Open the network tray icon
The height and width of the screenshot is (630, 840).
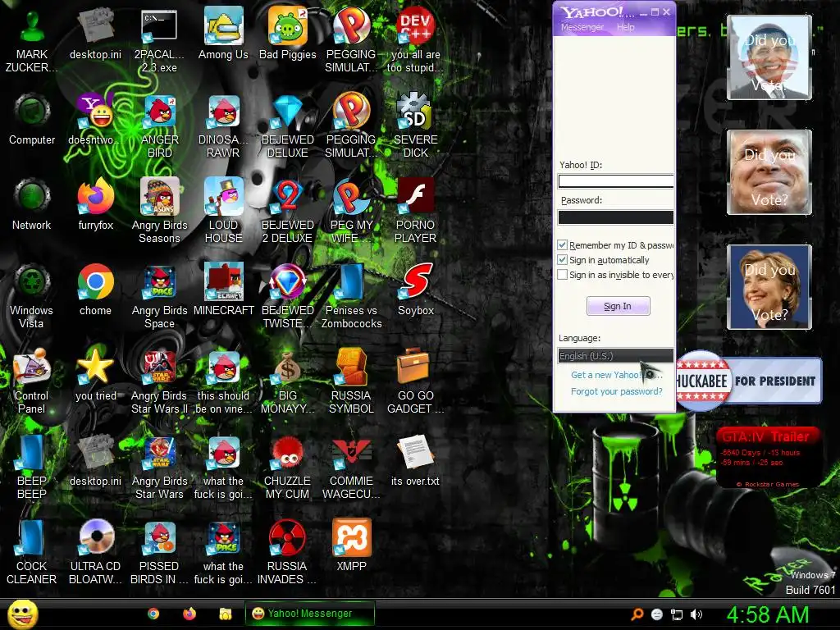677,614
